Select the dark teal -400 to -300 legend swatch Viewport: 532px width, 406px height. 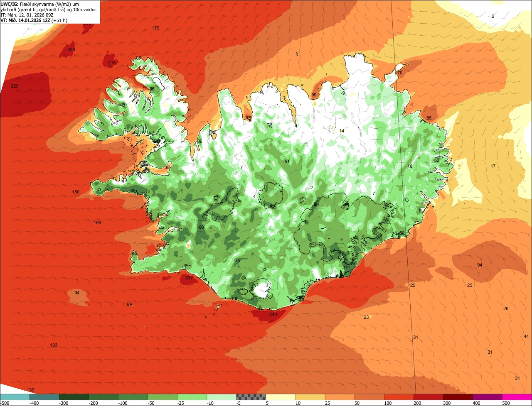44,397
